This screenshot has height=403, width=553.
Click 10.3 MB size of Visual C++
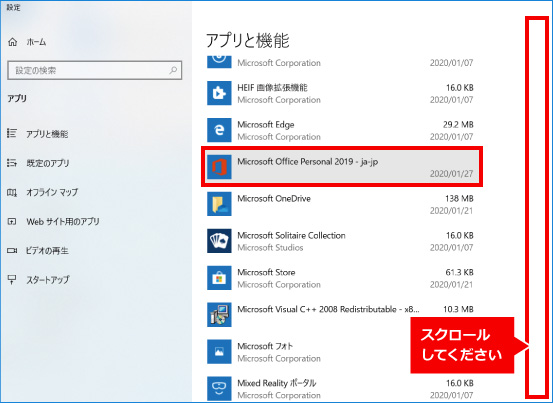point(458,309)
